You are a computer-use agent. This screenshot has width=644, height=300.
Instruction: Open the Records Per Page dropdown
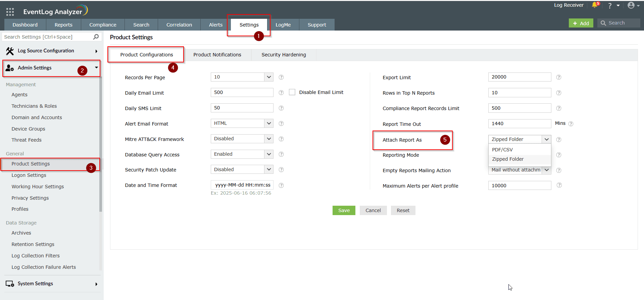[242, 77]
